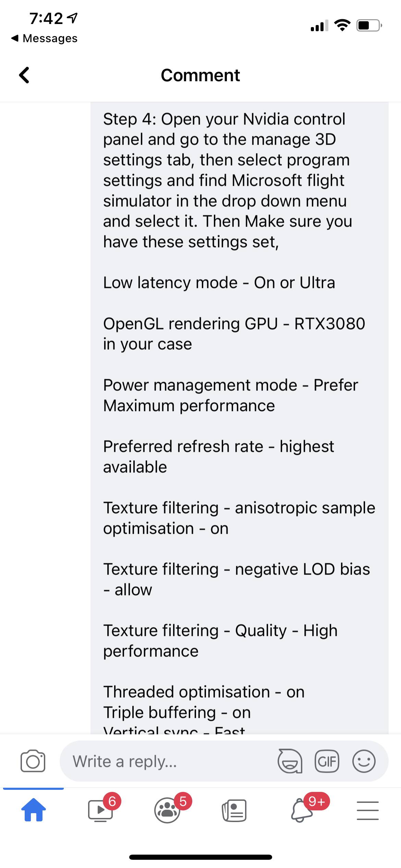This screenshot has width=401, height=868.
Task: Open the GIF picker
Action: [x=327, y=761]
